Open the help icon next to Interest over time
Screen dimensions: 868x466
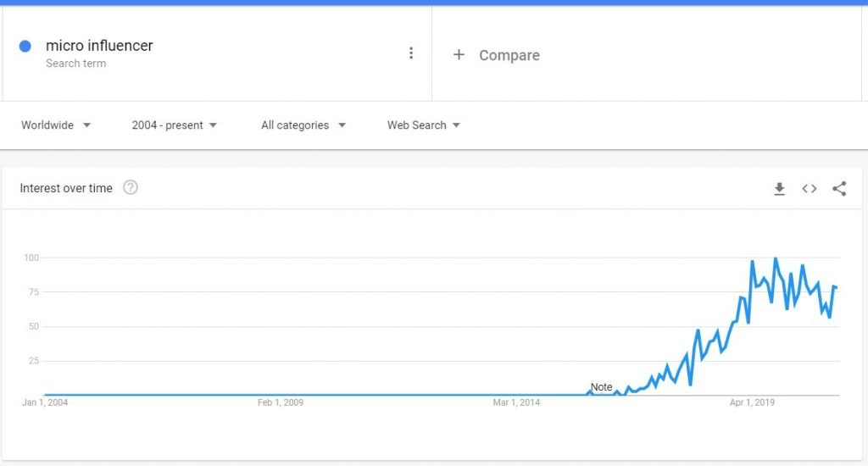(131, 187)
